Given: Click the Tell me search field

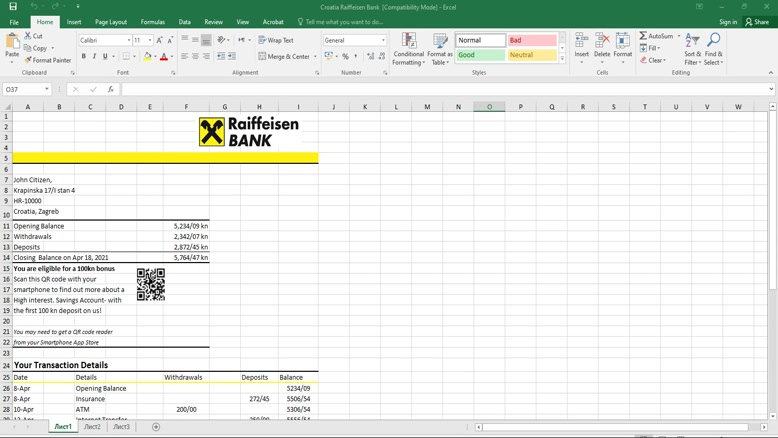Looking at the screenshot, I should 343,22.
